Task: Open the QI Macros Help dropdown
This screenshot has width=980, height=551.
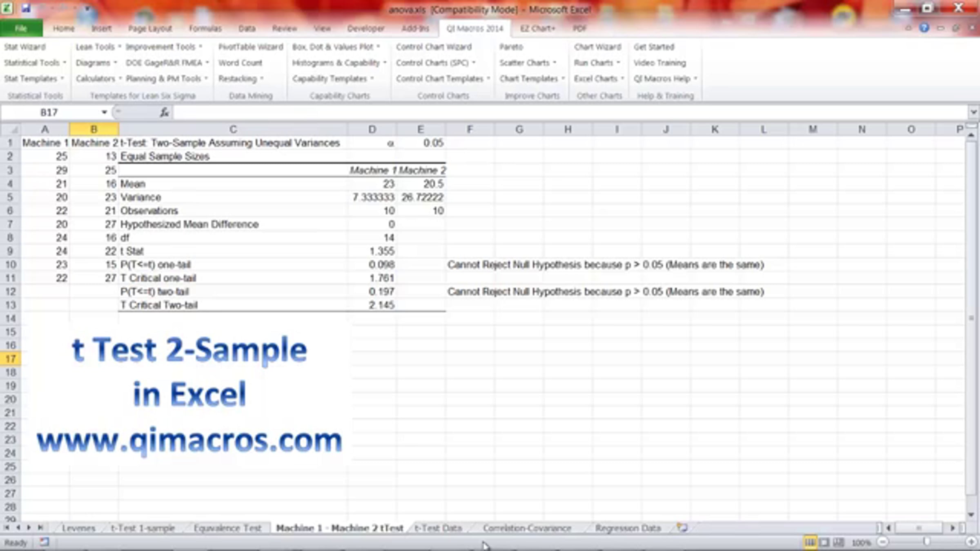Action: pos(665,78)
